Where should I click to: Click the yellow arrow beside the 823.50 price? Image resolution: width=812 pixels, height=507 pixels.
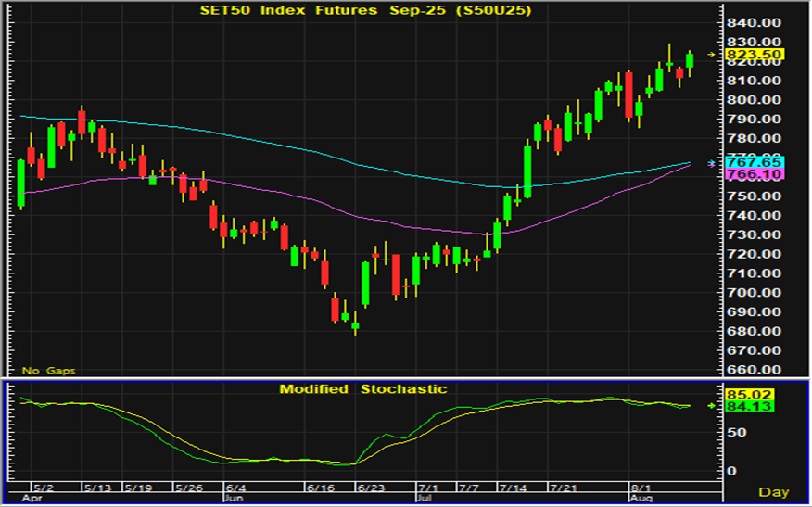(711, 55)
